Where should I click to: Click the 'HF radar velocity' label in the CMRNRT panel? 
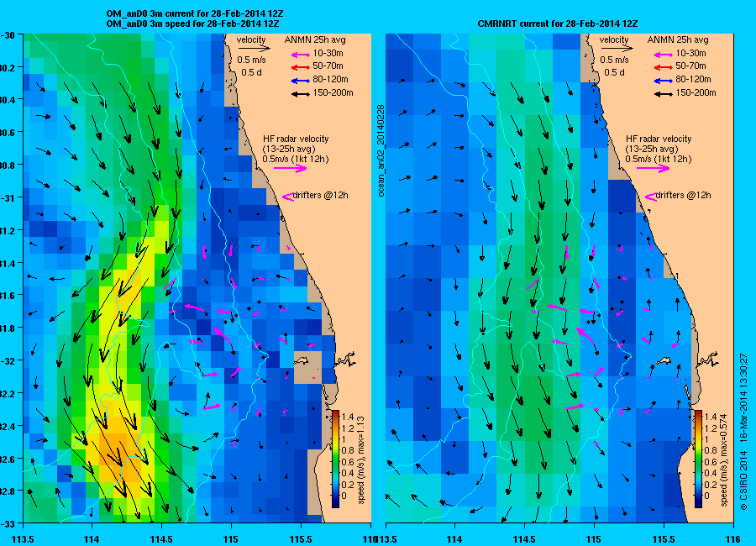pos(659,139)
